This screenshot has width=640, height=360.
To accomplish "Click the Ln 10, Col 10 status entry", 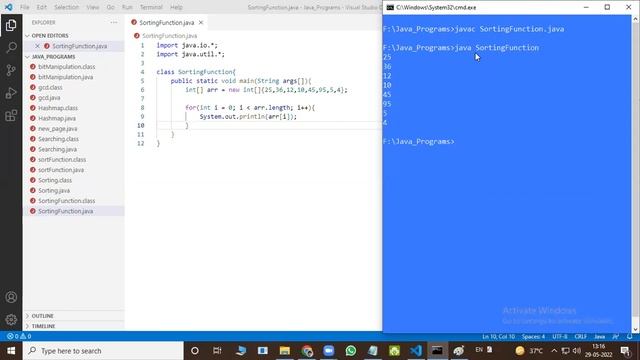I will [498, 336].
